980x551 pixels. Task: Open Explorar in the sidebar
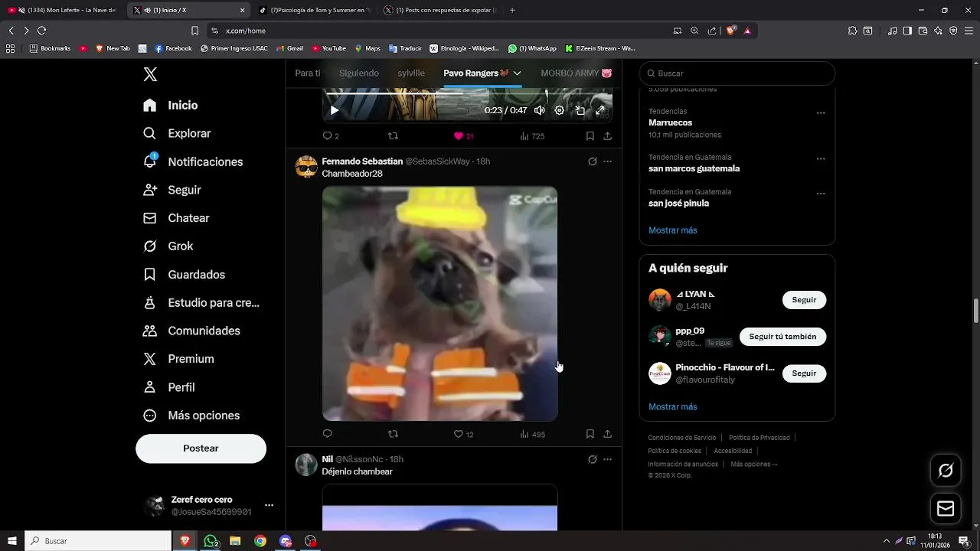[x=177, y=133]
